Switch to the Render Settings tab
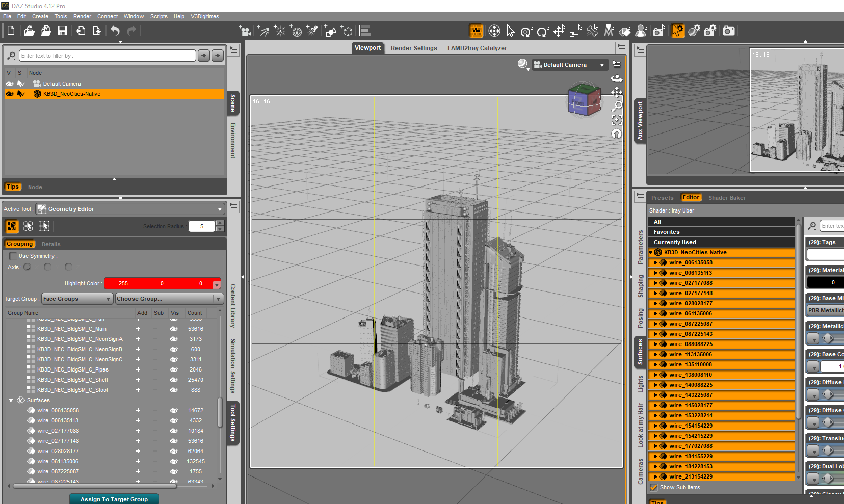Image resolution: width=844 pixels, height=504 pixels. 414,48
